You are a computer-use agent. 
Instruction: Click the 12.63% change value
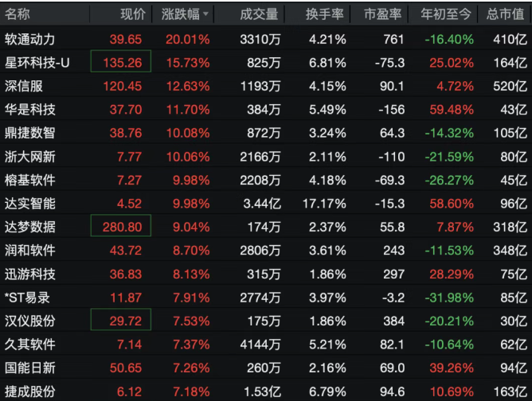[188, 87]
